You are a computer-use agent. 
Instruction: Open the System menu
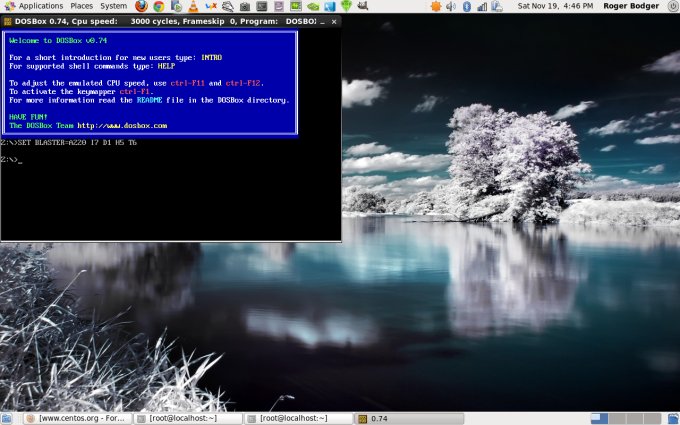click(113, 6)
